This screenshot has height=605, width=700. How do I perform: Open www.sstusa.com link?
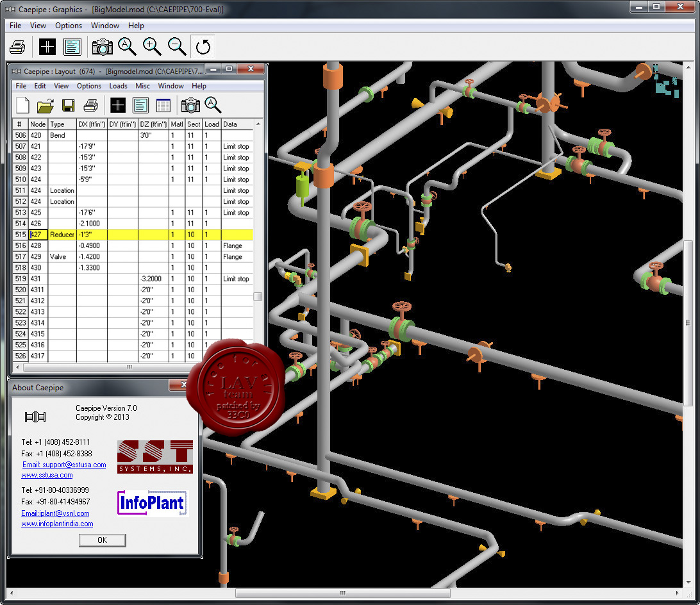coord(47,475)
